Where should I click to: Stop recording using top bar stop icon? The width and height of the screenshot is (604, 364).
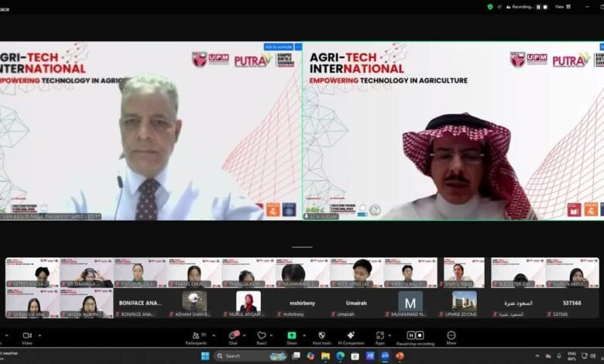pyautogui.click(x=545, y=7)
